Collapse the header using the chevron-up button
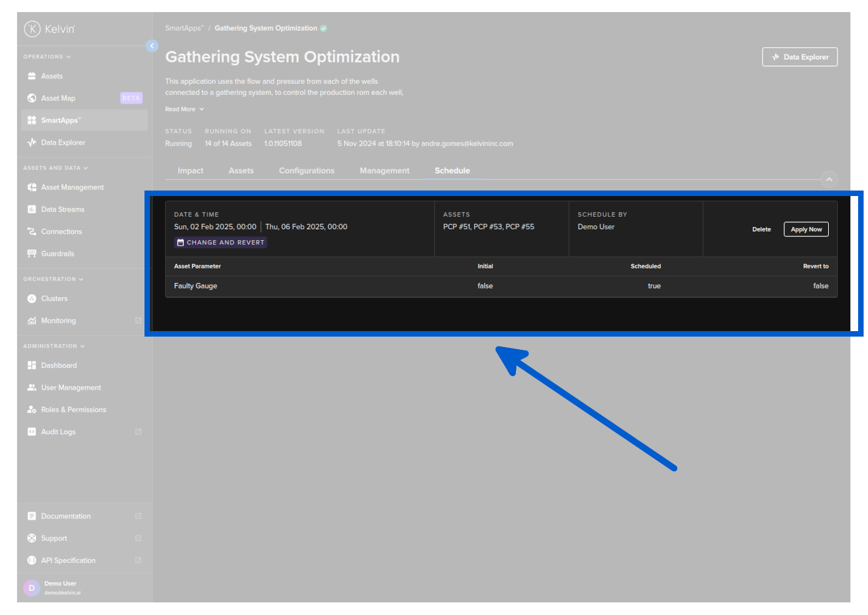 [x=829, y=179]
